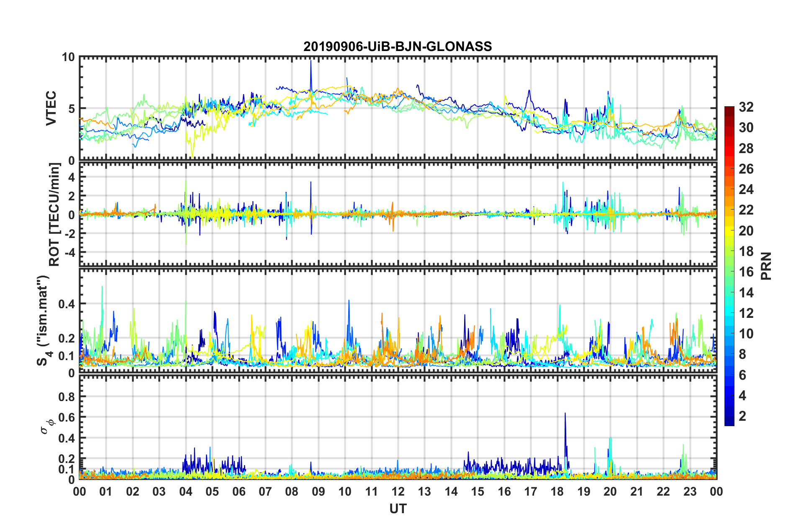Click the PRN colorbar label
This screenshot has width=796, height=532.
click(766, 266)
